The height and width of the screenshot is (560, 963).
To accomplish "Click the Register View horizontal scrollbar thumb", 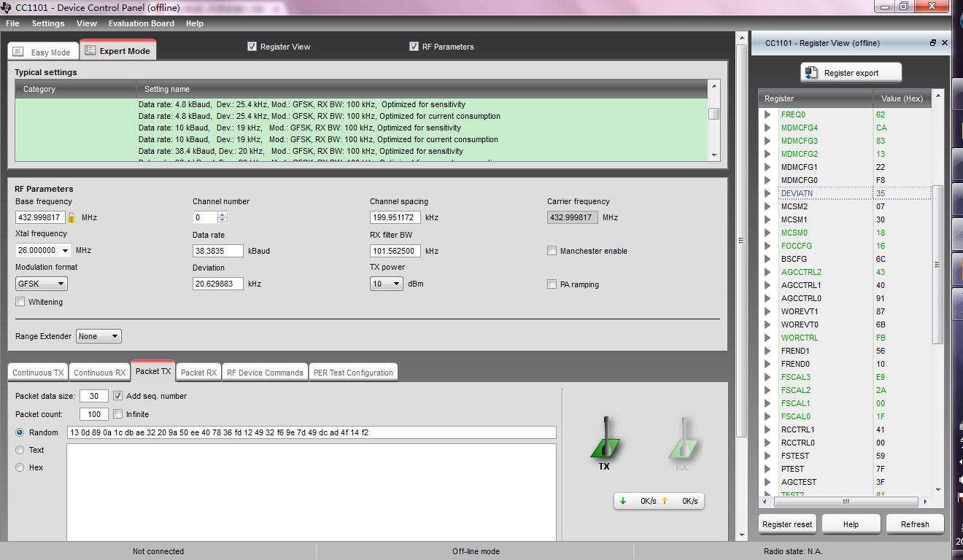I will 846,502.
